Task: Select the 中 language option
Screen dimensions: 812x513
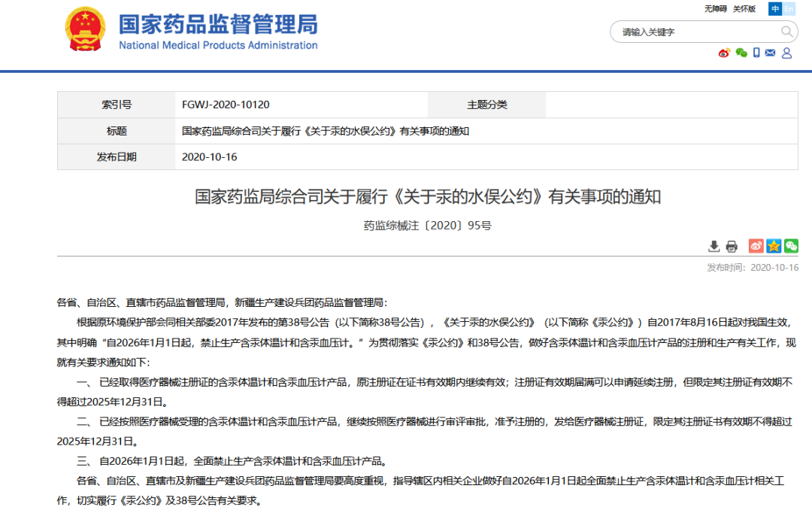Action: tap(775, 8)
